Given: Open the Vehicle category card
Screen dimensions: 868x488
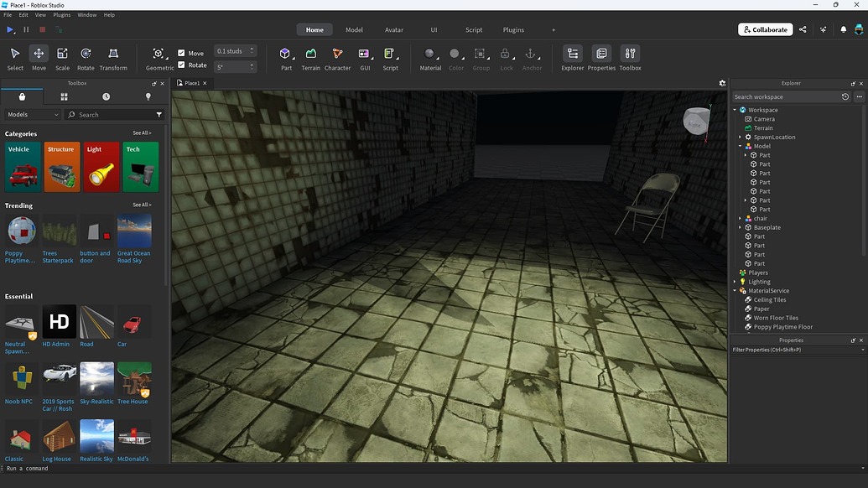Looking at the screenshot, I should (x=23, y=167).
